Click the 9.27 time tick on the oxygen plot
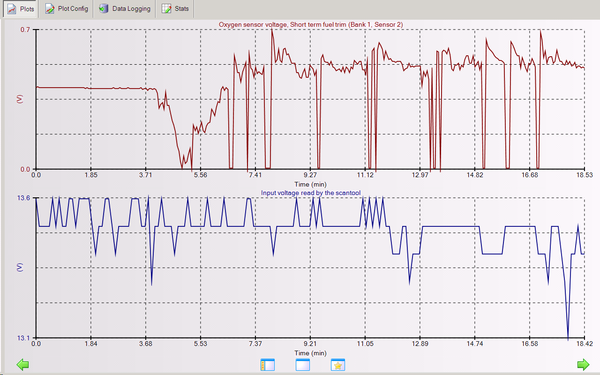This screenshot has width=600, height=375. tap(310, 175)
